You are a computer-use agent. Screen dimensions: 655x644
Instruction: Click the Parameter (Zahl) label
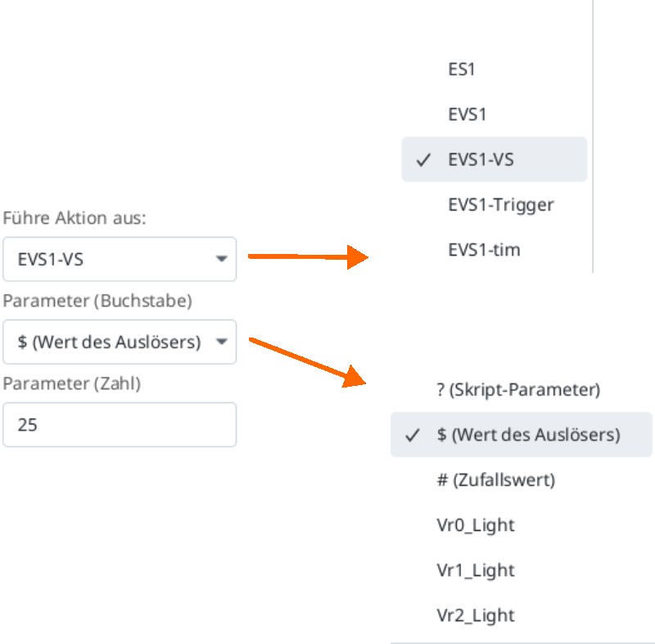tap(72, 383)
